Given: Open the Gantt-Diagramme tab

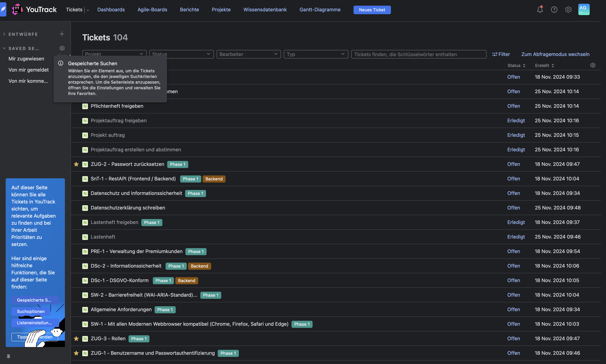Looking at the screenshot, I should tap(320, 10).
